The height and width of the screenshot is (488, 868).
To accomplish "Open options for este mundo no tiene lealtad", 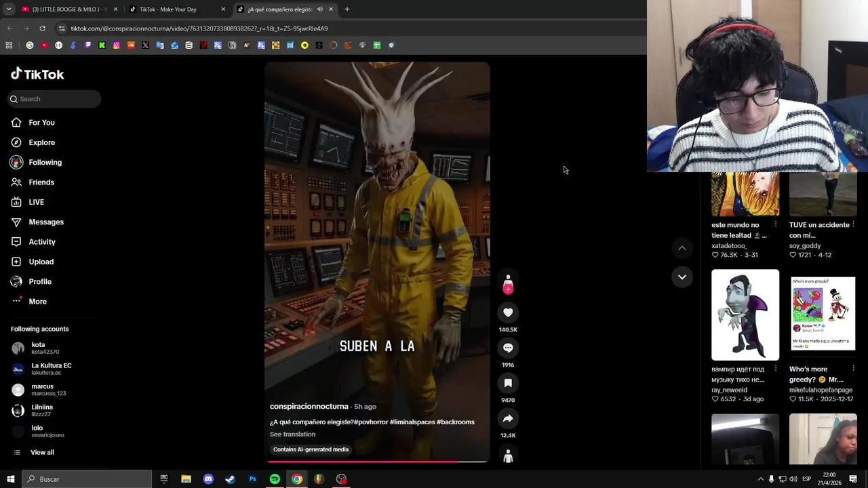I will coord(776,224).
